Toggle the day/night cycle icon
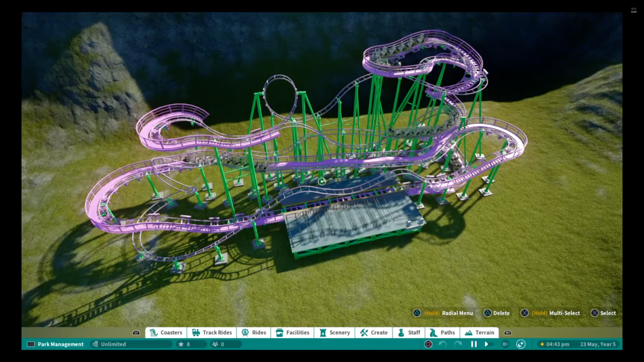The height and width of the screenshot is (362, 644). point(521,344)
